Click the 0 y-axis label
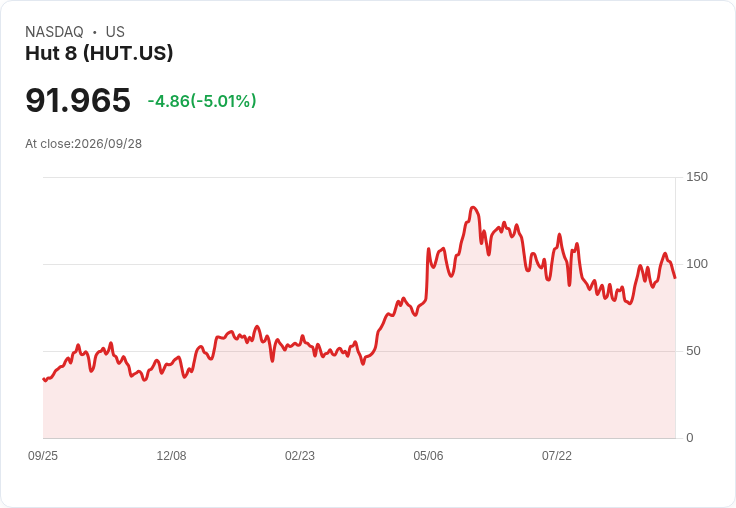Viewport: 736px width, 508px height. pos(690,438)
